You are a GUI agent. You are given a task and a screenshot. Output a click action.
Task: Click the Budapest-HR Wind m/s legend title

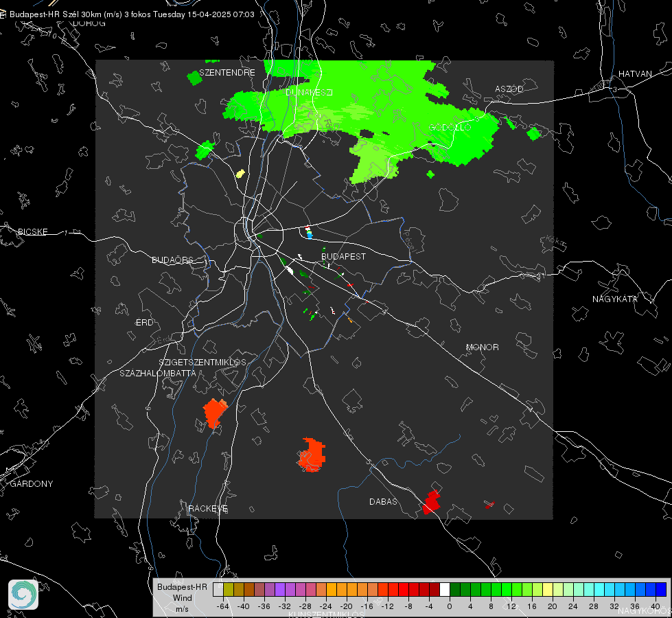tap(182, 598)
